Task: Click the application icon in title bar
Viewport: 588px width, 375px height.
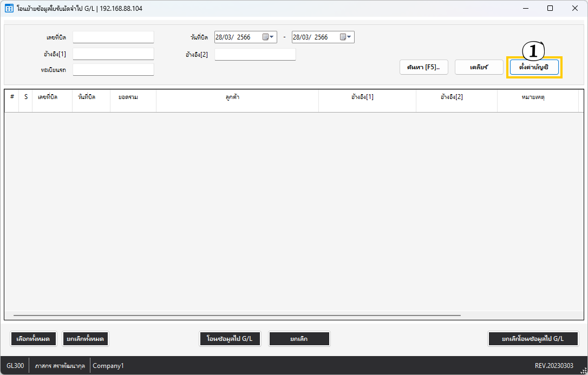Action: (9, 9)
